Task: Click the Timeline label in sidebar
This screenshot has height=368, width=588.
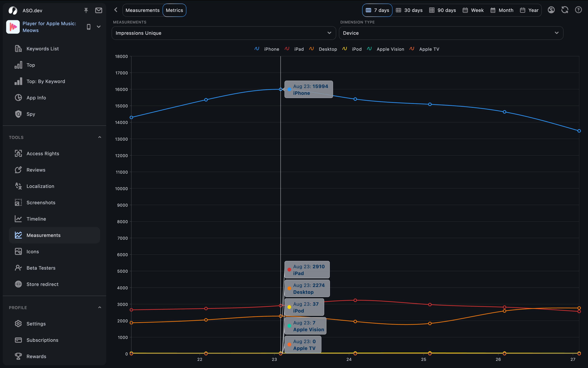Action: (x=36, y=219)
